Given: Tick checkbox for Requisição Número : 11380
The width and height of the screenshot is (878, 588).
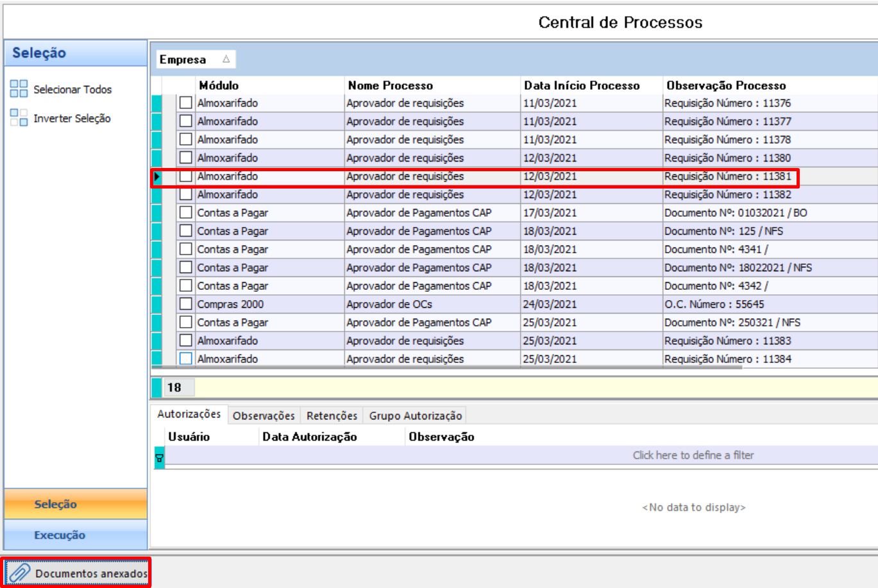Looking at the screenshot, I should [x=186, y=158].
